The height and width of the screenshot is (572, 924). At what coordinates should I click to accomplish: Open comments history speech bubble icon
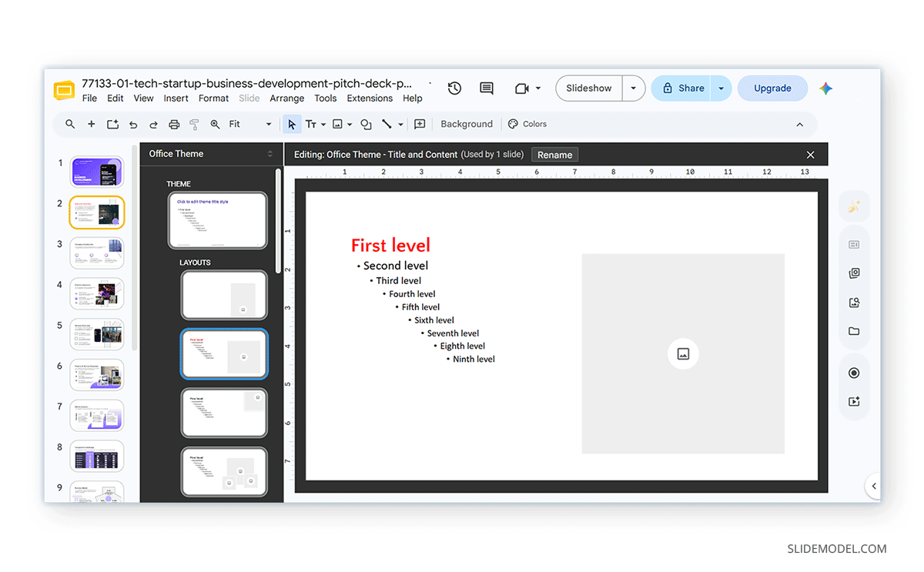tap(487, 89)
